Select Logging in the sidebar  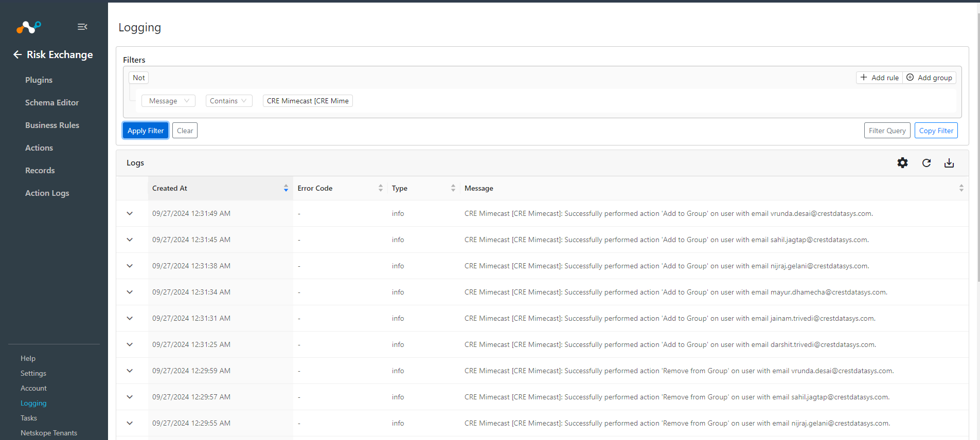[33, 403]
